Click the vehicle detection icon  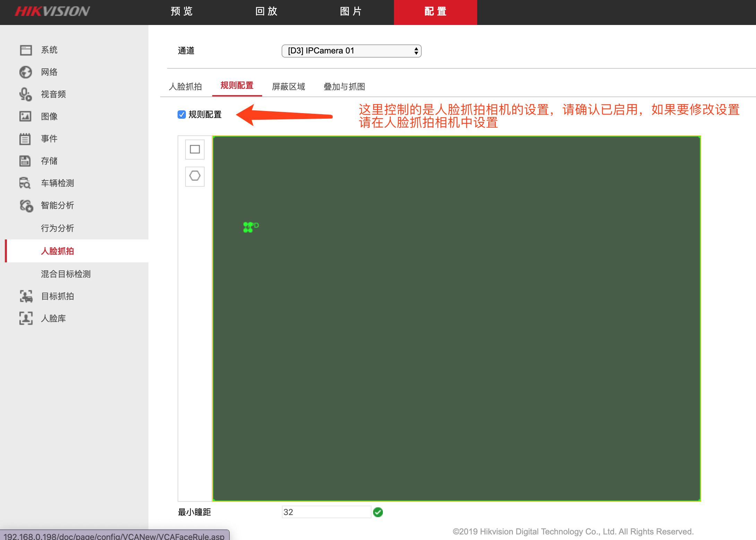(x=26, y=183)
